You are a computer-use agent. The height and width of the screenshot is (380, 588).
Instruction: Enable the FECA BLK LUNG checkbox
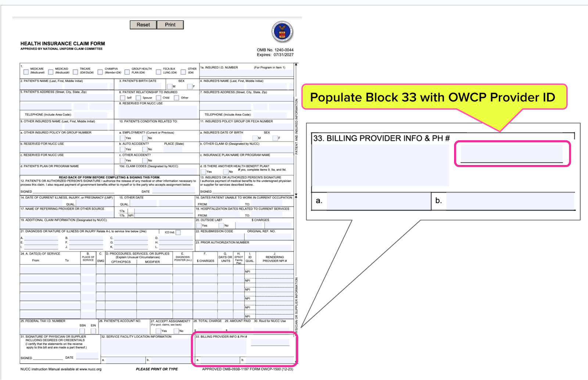point(159,72)
